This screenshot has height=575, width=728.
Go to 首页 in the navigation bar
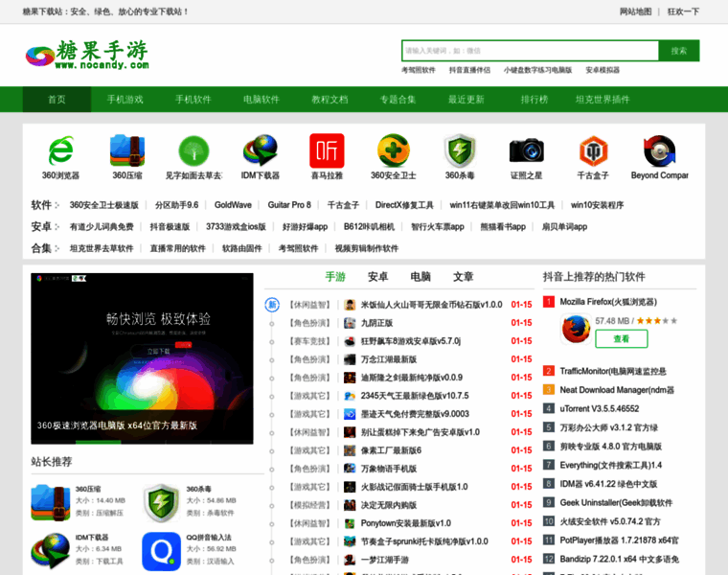click(57, 99)
